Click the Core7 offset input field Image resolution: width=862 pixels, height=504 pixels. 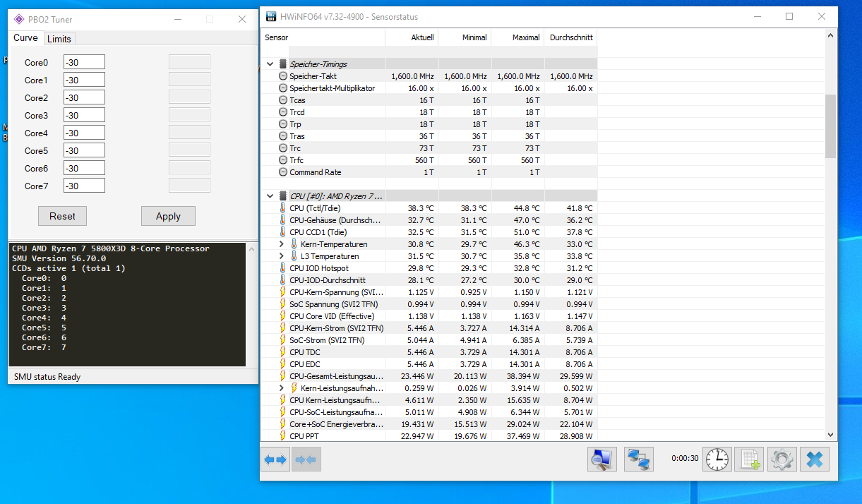click(84, 186)
